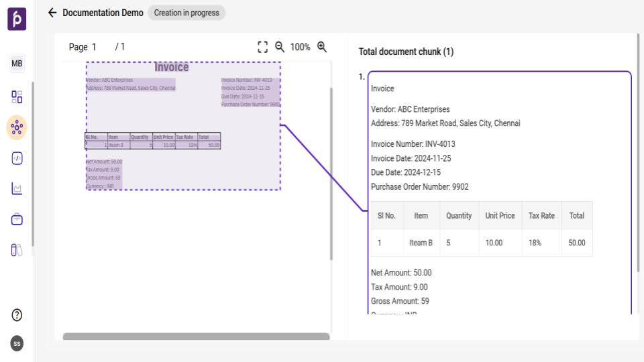This screenshot has width=644, height=362.
Task: Open the code brackets icon in sidebar
Action: (x=17, y=158)
